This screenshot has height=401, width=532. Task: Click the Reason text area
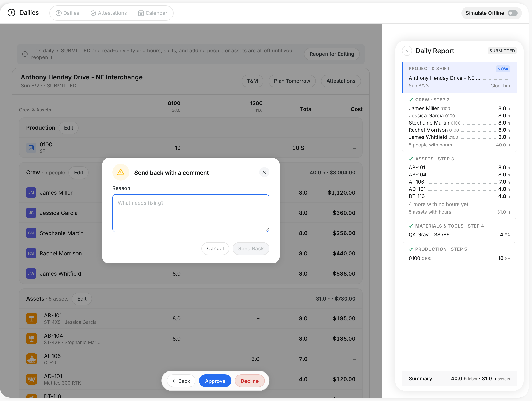[x=191, y=213]
